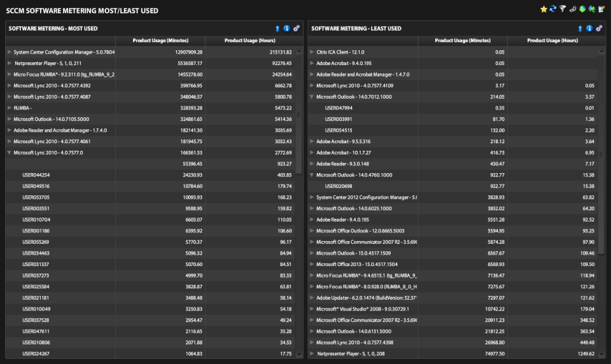Screen dimensions: 611x364
Task: Sort Most Used by Product Usage (Minutes) header
Action: [x=160, y=41]
